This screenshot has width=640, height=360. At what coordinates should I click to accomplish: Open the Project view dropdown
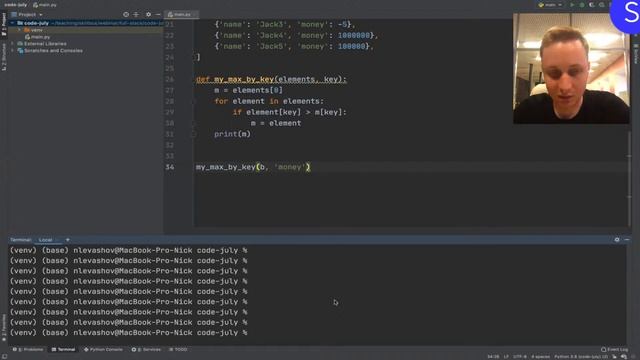pyautogui.click(x=27, y=14)
